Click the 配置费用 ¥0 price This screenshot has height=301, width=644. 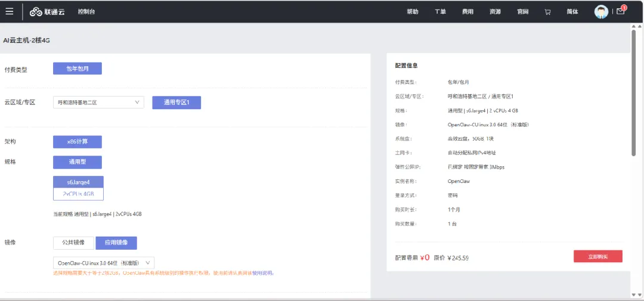tap(413, 257)
